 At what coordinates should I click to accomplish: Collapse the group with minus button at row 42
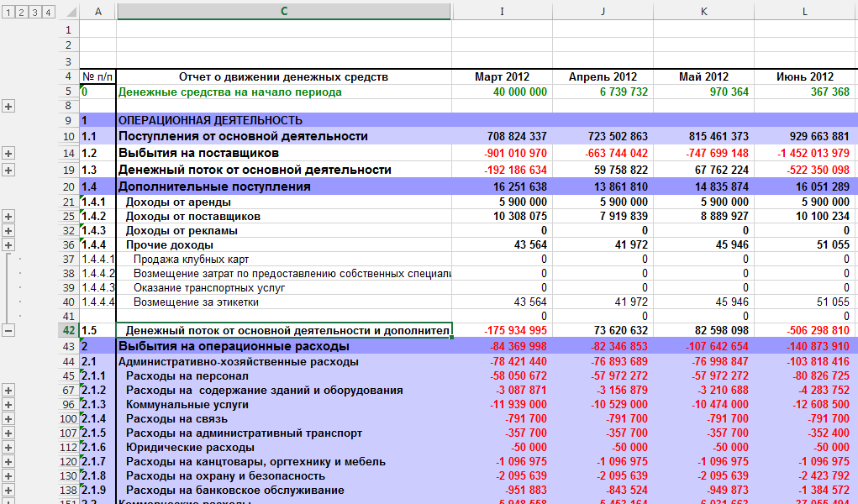click(x=8, y=330)
